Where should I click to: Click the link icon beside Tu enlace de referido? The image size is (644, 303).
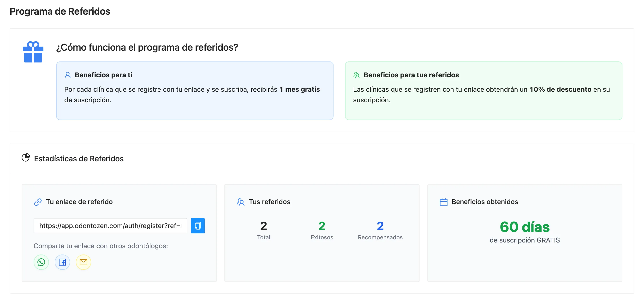click(x=38, y=202)
